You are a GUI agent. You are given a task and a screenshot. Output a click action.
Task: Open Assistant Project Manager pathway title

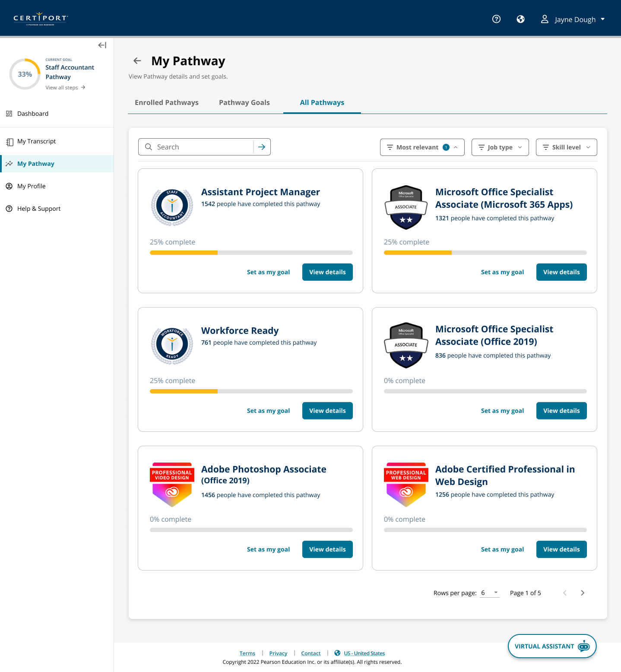coord(260,192)
